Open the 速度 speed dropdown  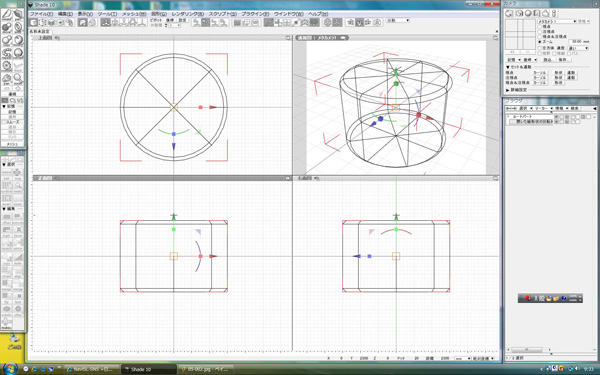(x=578, y=48)
